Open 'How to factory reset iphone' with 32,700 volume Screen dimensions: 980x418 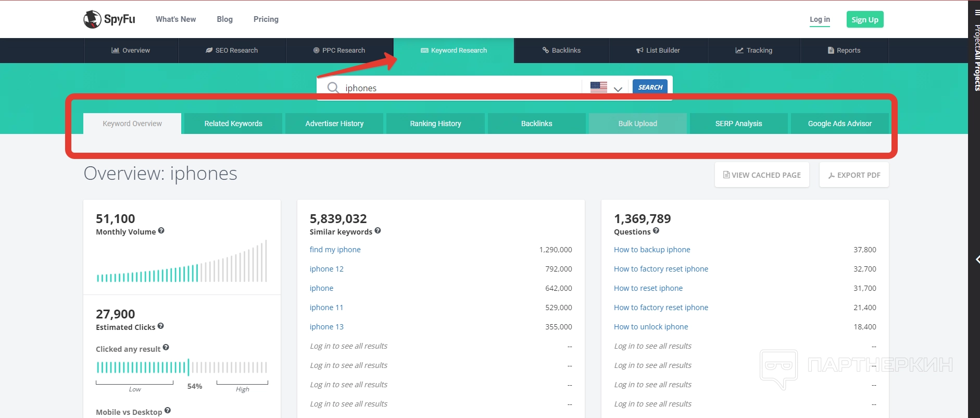tap(661, 269)
